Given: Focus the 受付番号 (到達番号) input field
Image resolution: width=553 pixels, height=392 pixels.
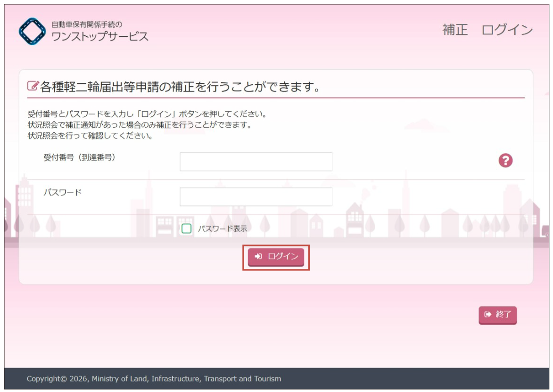Looking at the screenshot, I should [256, 162].
